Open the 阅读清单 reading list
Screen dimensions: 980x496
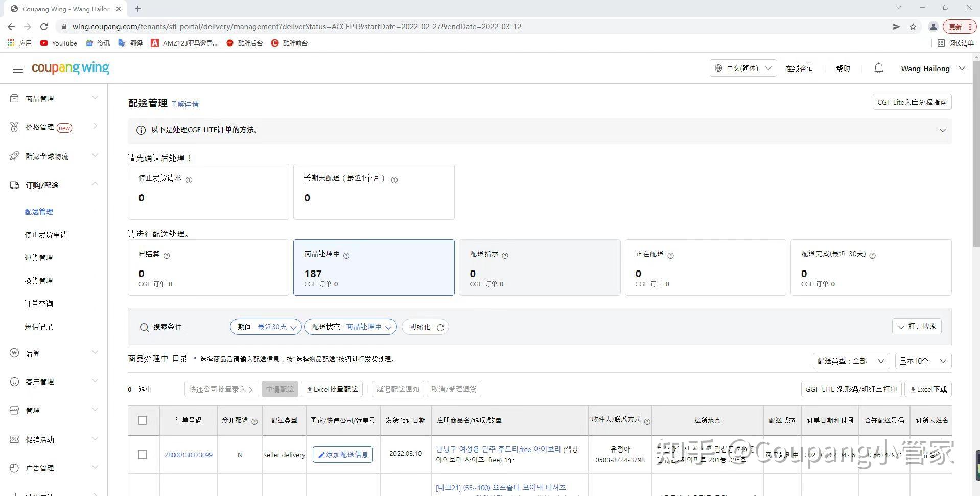point(955,43)
